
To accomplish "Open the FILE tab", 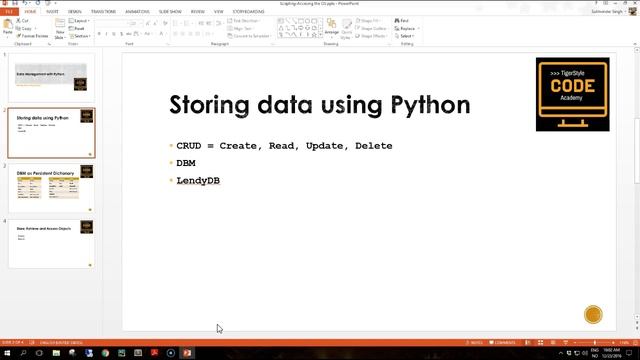I will point(9,11).
